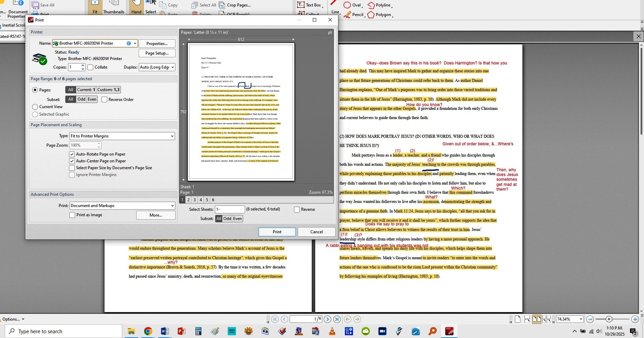Image resolution: width=644 pixels, height=338 pixels.
Task: Switch preview to page 3 tab
Action: (x=195, y=200)
